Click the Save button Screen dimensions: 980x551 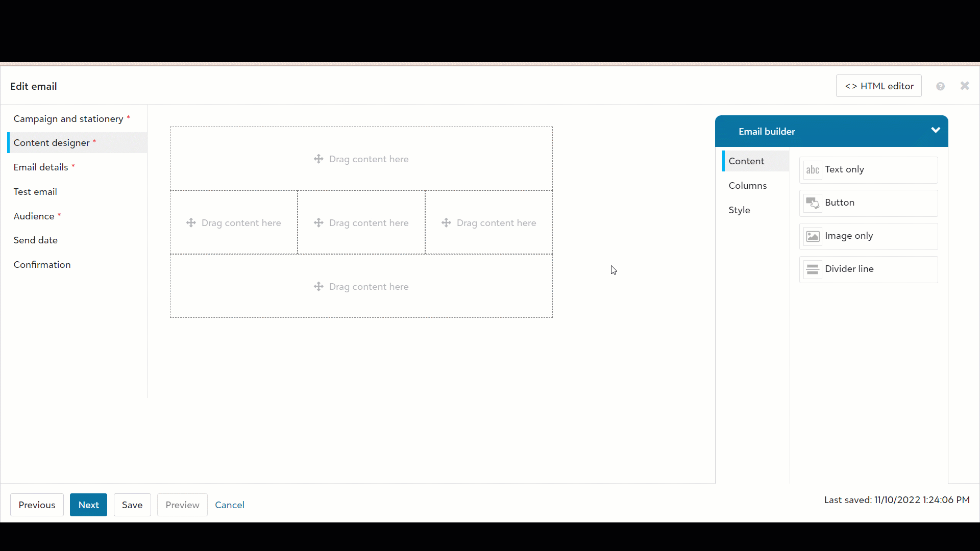[132, 505]
